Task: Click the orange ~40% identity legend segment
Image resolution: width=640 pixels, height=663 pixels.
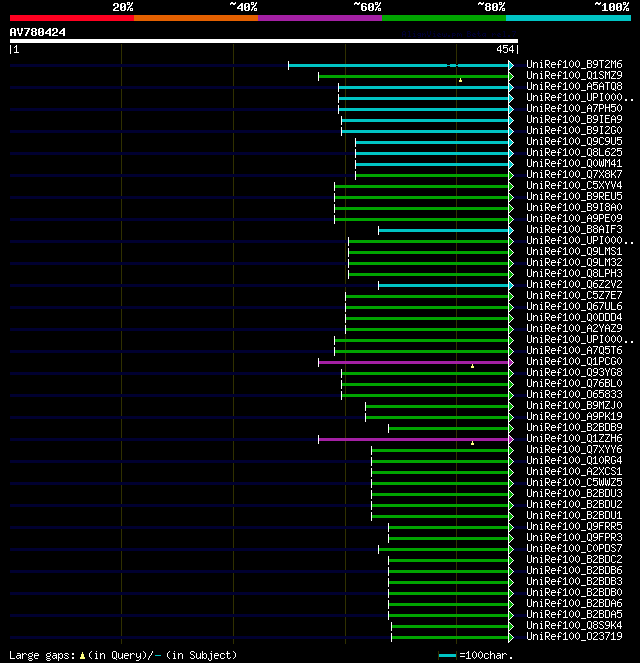Action: tap(196, 18)
